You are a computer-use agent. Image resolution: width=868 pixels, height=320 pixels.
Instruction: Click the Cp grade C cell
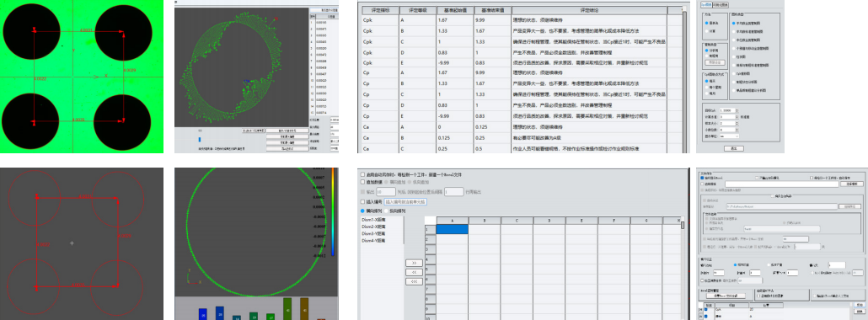[x=417, y=94]
